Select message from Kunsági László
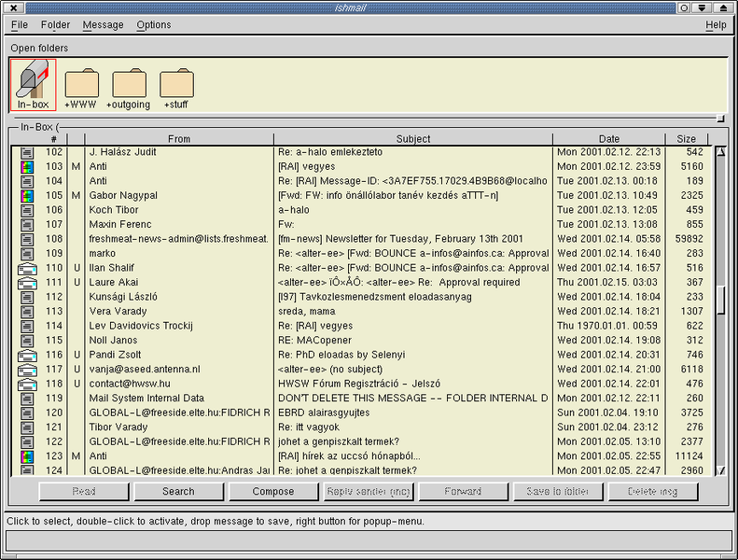This screenshot has height=560, width=738. [x=123, y=297]
